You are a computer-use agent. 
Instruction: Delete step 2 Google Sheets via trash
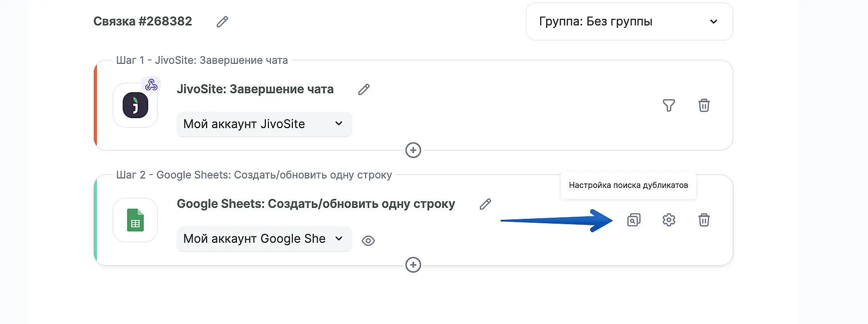704,220
